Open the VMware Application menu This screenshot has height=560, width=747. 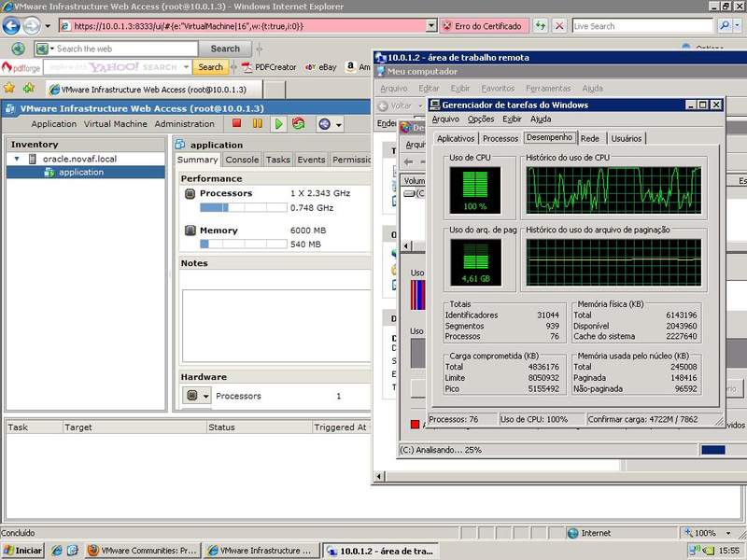tap(54, 124)
